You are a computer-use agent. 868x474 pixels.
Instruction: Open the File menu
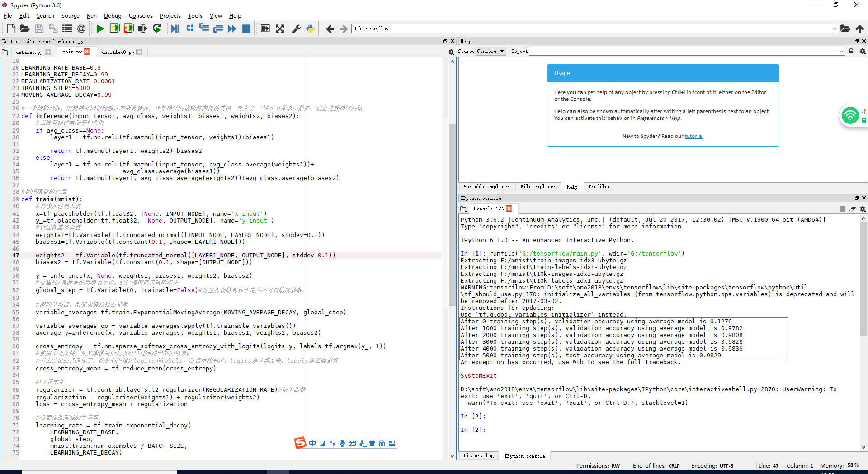[x=8, y=15]
